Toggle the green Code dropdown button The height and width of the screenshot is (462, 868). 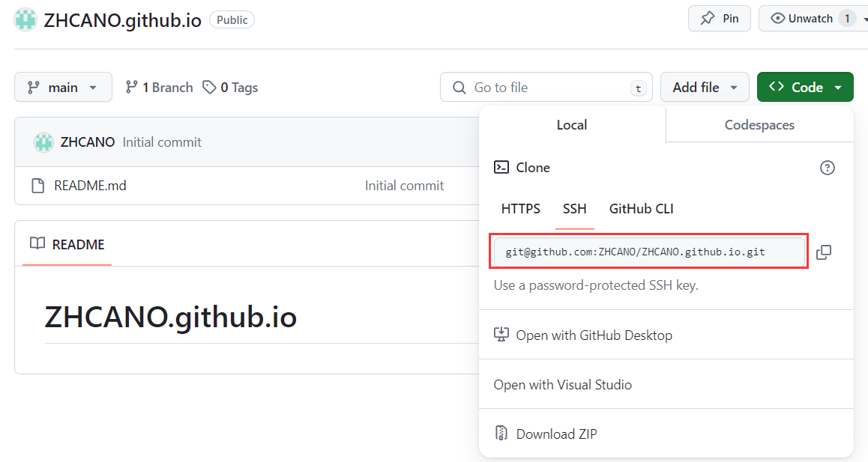805,87
